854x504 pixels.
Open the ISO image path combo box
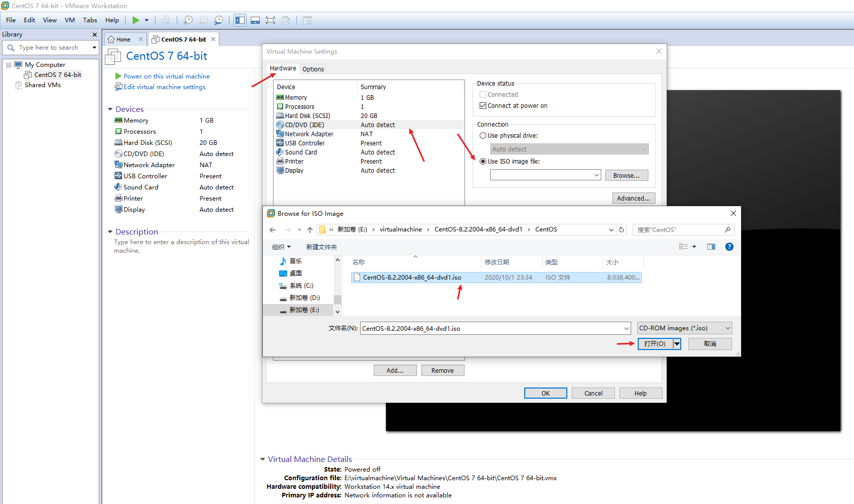tap(546, 175)
